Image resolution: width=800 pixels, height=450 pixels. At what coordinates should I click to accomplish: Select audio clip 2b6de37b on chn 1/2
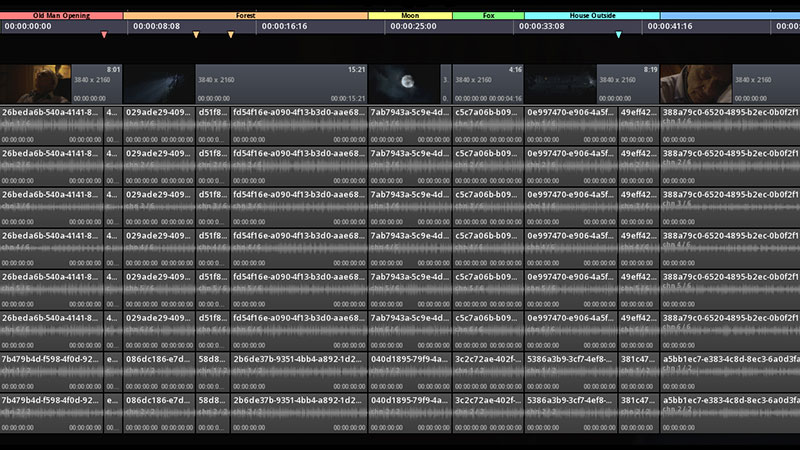[x=299, y=372]
